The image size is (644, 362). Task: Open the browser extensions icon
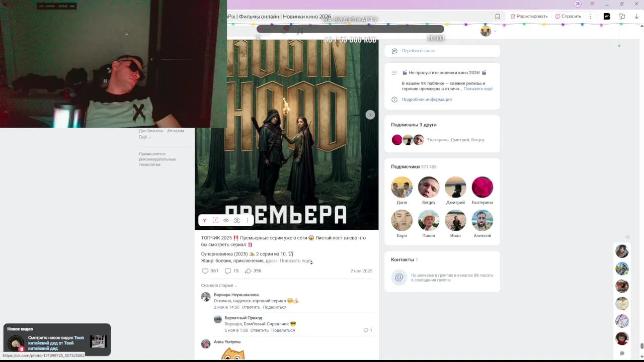tap(622, 17)
